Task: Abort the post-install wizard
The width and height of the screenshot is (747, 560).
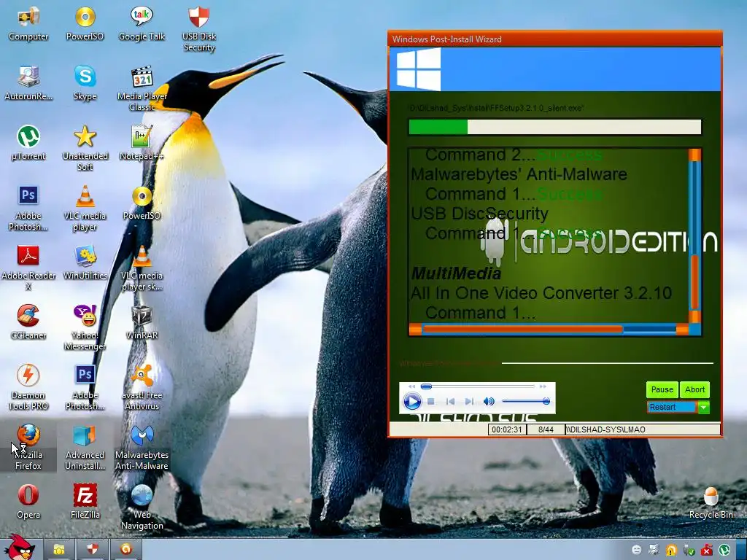Action: pyautogui.click(x=694, y=389)
